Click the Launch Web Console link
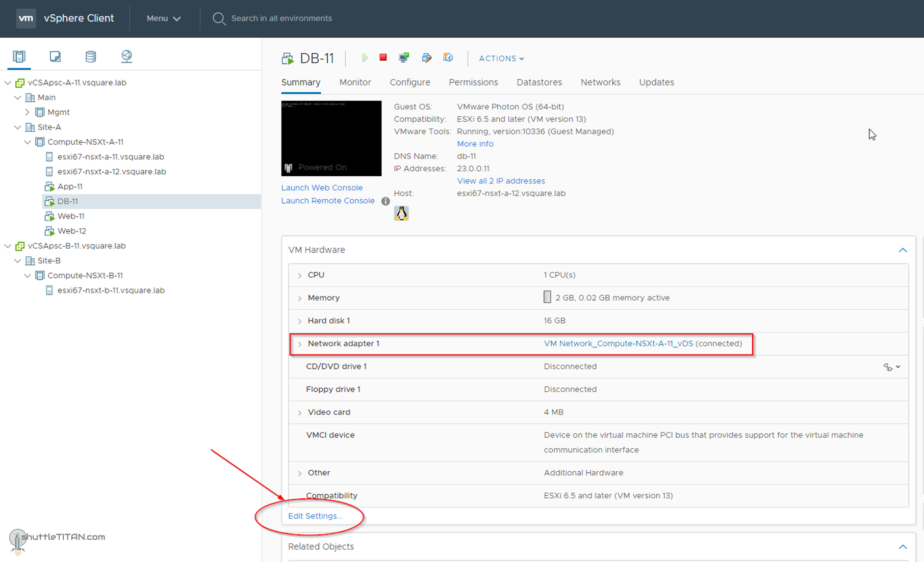The image size is (924, 562). pyautogui.click(x=322, y=188)
